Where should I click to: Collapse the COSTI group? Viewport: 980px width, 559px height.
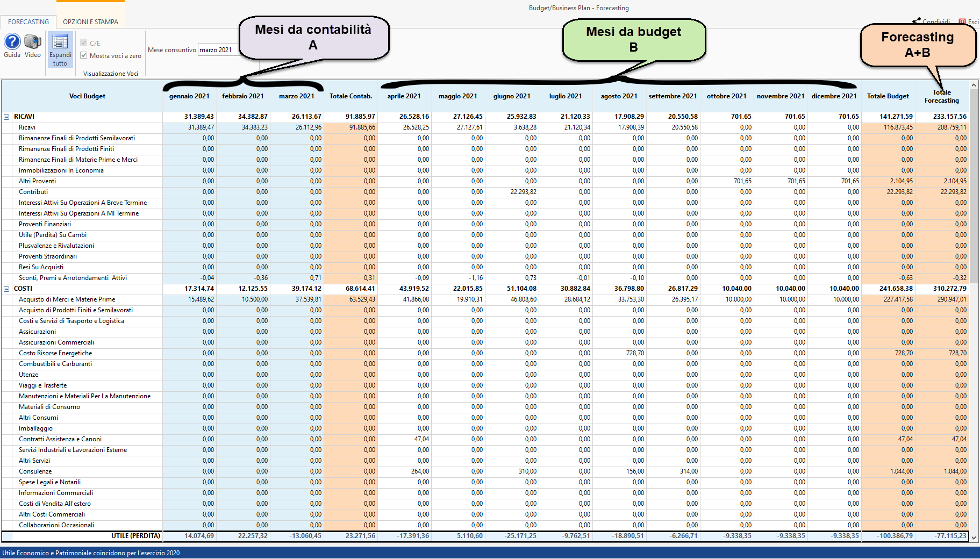tap(6, 289)
